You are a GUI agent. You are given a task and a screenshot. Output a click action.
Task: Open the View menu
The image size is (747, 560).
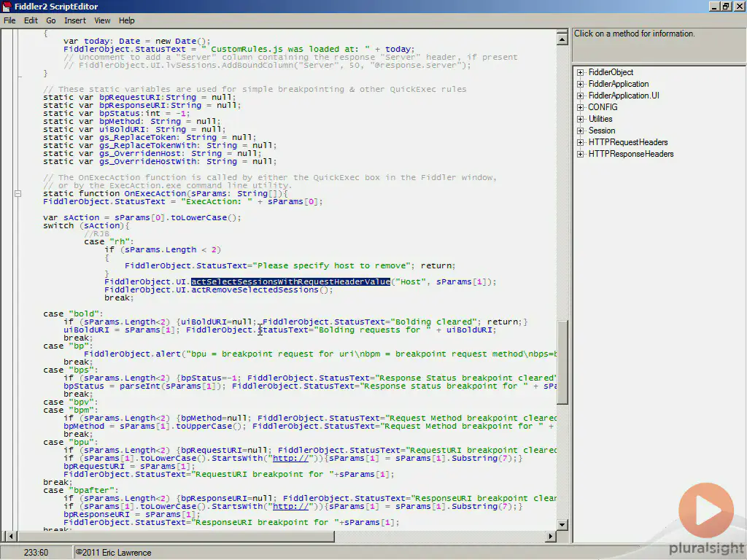tap(102, 20)
